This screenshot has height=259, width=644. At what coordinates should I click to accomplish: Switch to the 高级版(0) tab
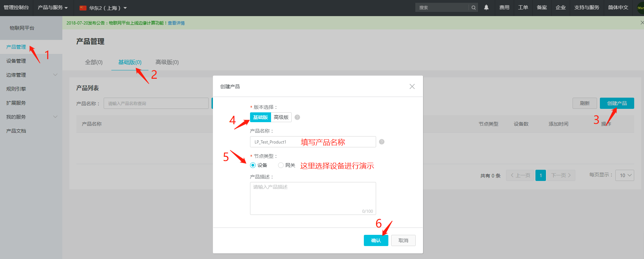(x=167, y=62)
